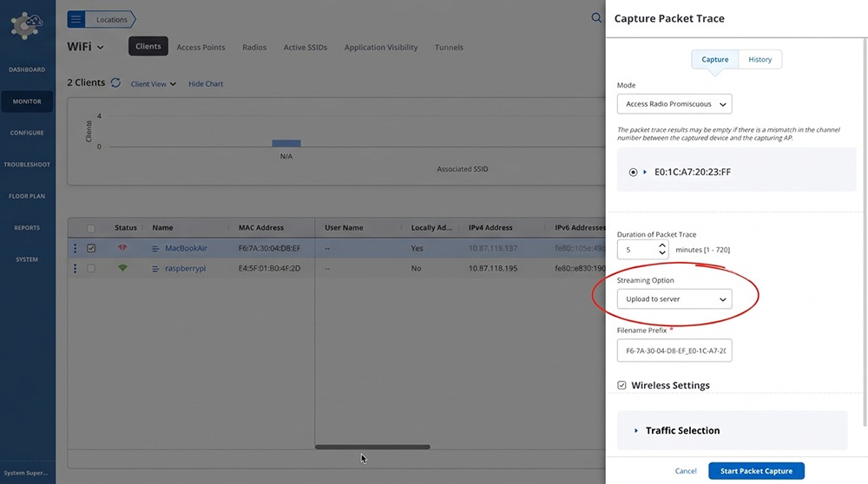Click the details icon next to raspberrypi
The width and height of the screenshot is (868, 484).
155,269
